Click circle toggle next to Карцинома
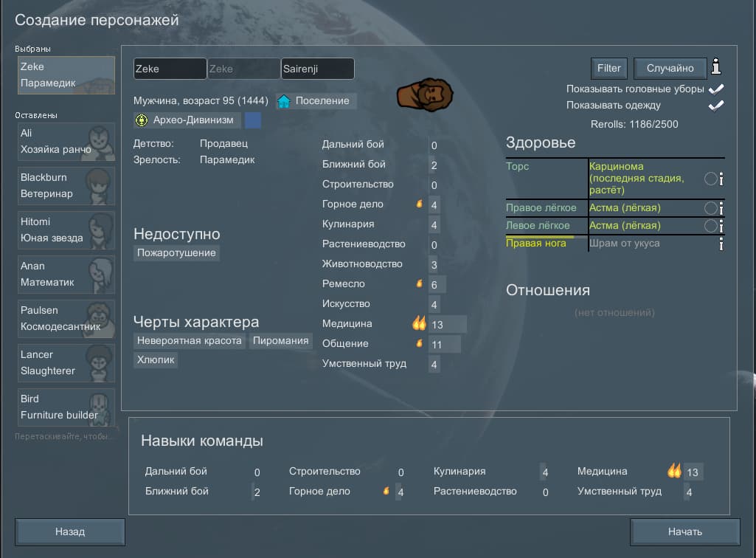 (x=710, y=179)
